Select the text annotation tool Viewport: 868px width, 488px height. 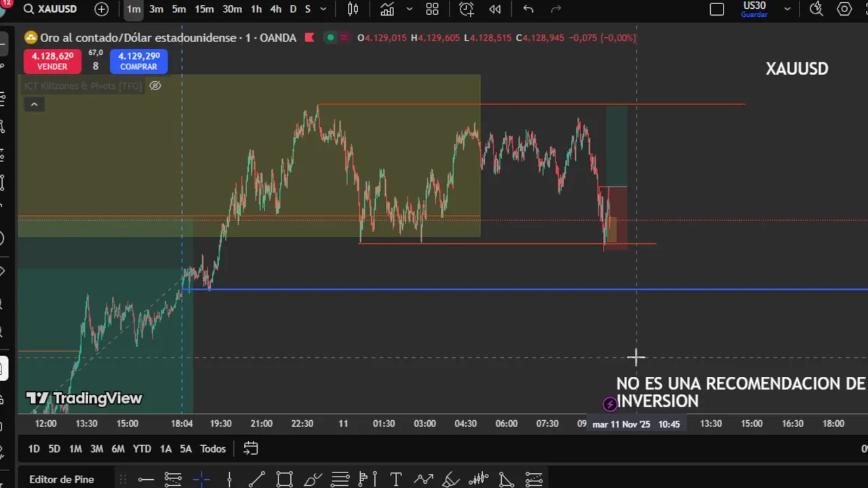tap(396, 480)
